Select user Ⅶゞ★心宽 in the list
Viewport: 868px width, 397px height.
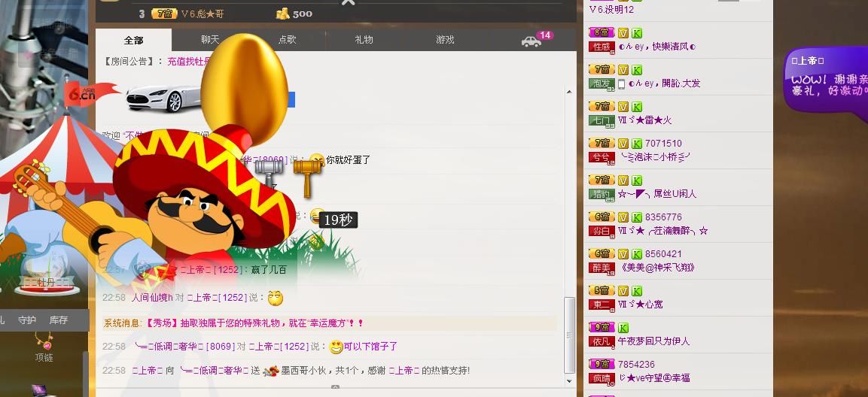click(640, 304)
